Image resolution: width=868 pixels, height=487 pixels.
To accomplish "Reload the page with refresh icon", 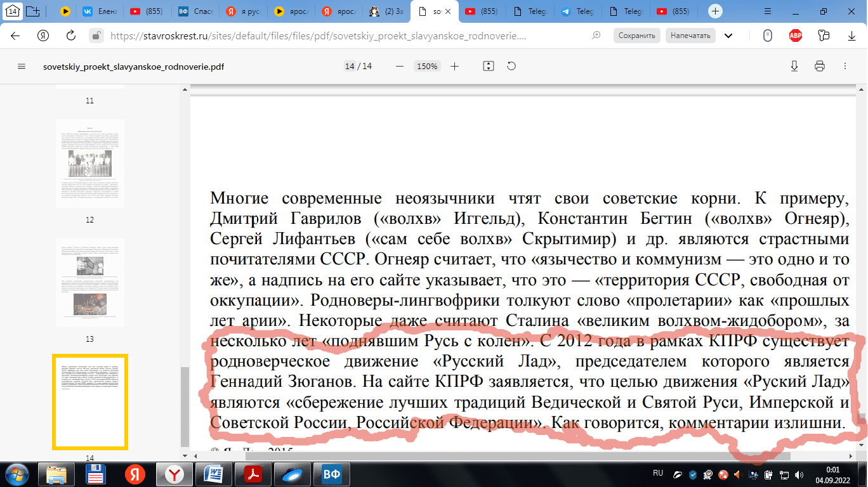I will (71, 36).
